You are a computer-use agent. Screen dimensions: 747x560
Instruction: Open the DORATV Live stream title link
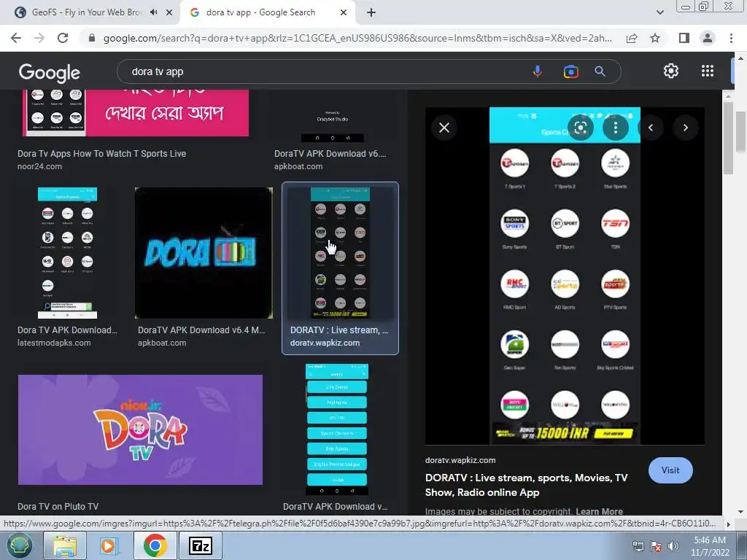527,485
